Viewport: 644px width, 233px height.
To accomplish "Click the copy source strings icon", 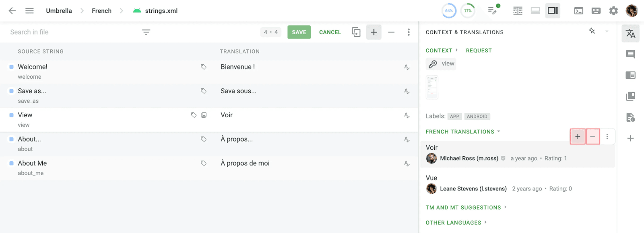I will (356, 32).
